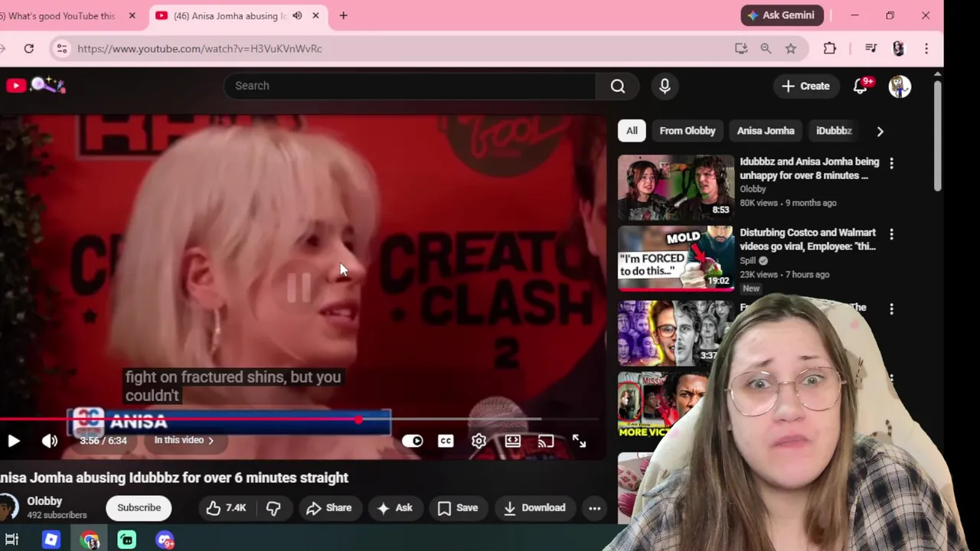Bookmark this page star
Image resolution: width=980 pixels, height=551 pixels.
coord(791,48)
